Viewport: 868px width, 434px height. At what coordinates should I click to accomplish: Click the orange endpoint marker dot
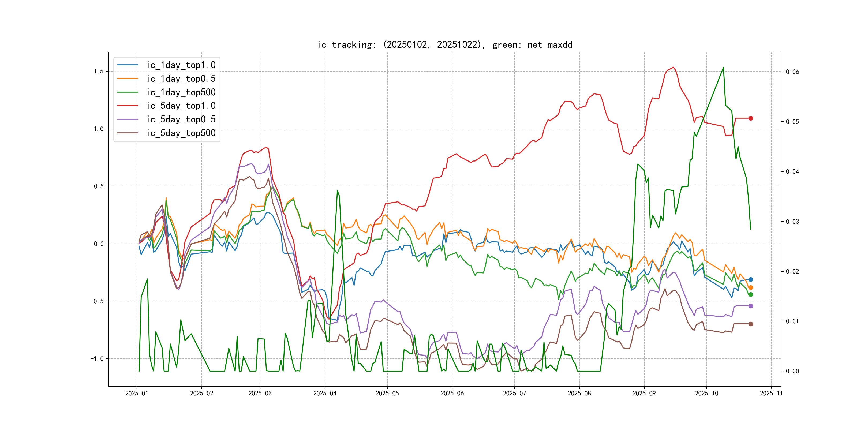pos(751,288)
